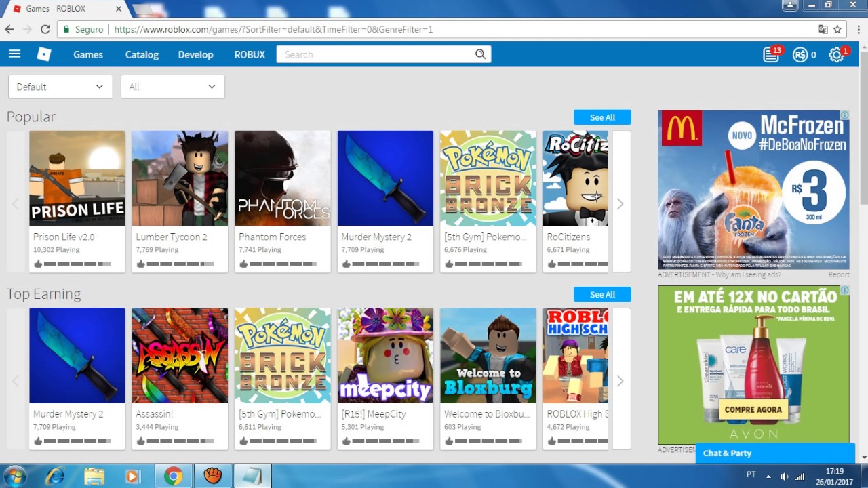Screen dimensions: 868x488
Task: Click the 'Phantom Forces' title text
Action: click(272, 237)
